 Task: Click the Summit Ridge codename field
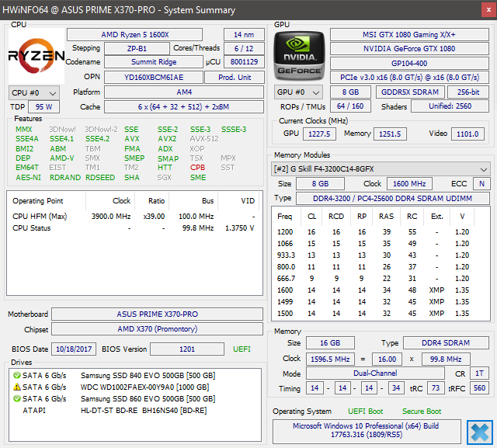pos(154,62)
